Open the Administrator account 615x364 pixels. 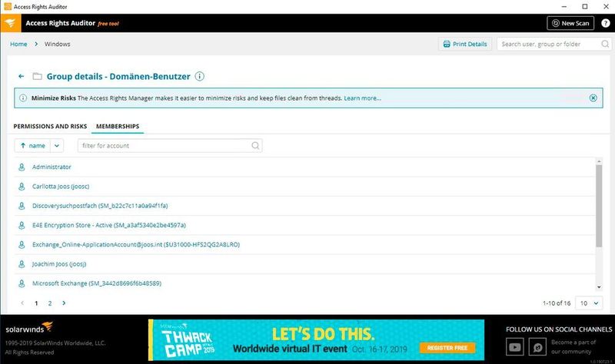[x=52, y=167]
